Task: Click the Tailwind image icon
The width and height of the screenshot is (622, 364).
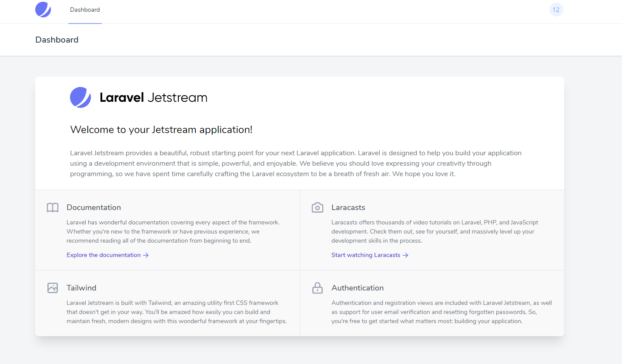Action: click(53, 288)
